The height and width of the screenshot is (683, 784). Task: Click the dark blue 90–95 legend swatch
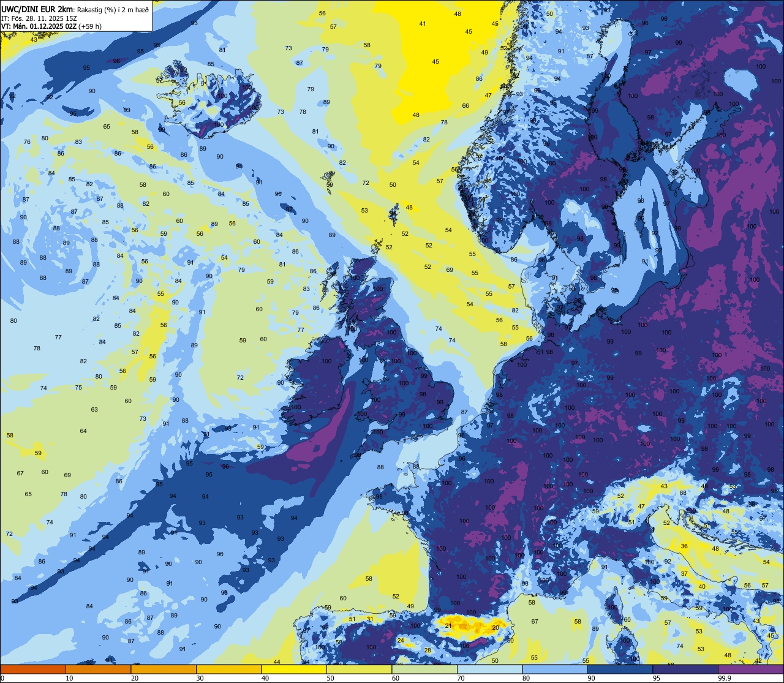pyautogui.click(x=620, y=670)
